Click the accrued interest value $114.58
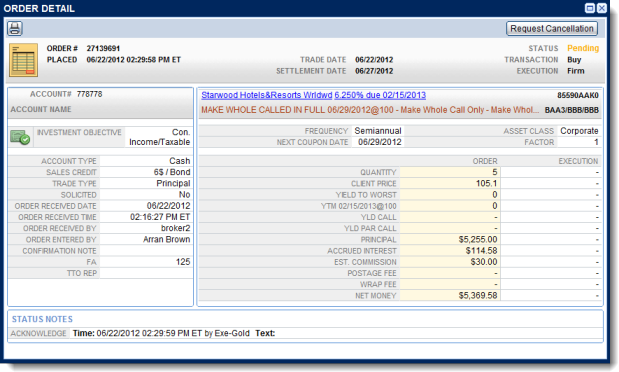Image resolution: width=619 pixels, height=372 pixels. tap(481, 251)
